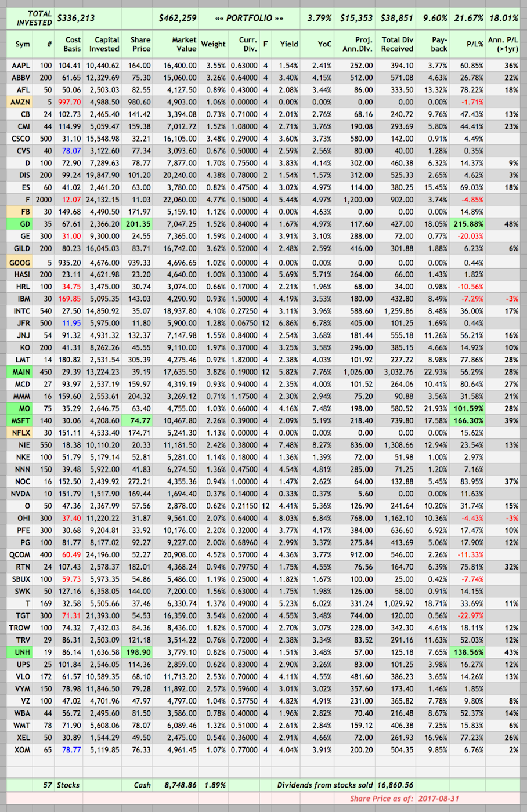Select the AAPL symbol cell
The height and width of the screenshot is (812, 527).
tap(21, 66)
